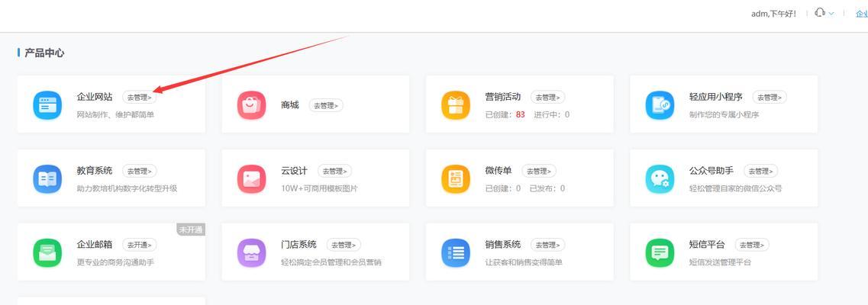Screen dimensions: 868x305
Task: Click 去管理 button for 企业网站
Action: (x=140, y=98)
